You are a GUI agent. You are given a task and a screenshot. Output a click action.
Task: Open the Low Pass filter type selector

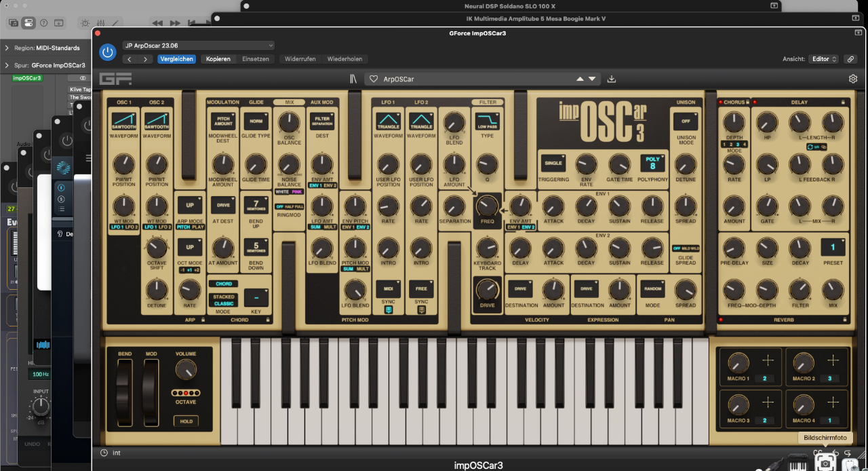487,122
